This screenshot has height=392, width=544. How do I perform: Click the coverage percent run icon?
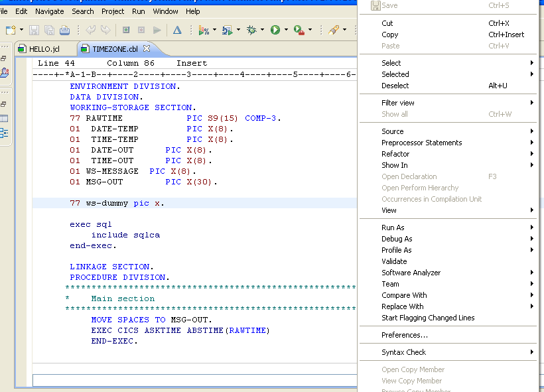coord(204,31)
